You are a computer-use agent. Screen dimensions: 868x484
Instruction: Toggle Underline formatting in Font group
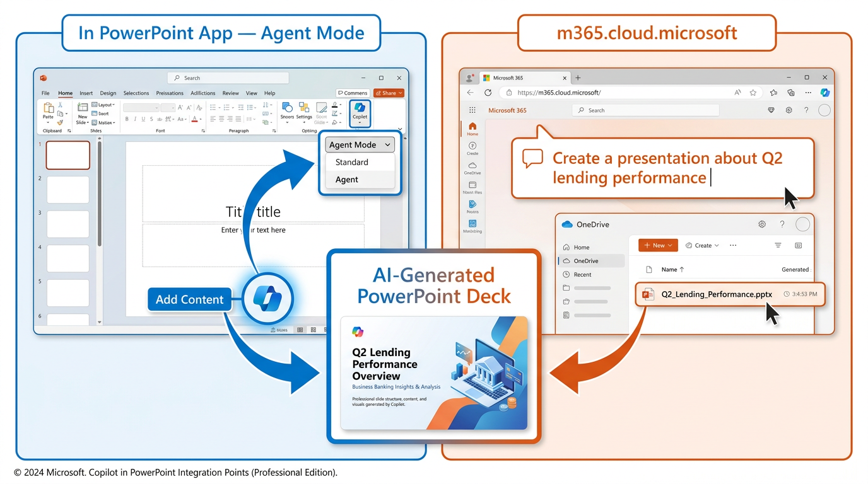pyautogui.click(x=143, y=119)
